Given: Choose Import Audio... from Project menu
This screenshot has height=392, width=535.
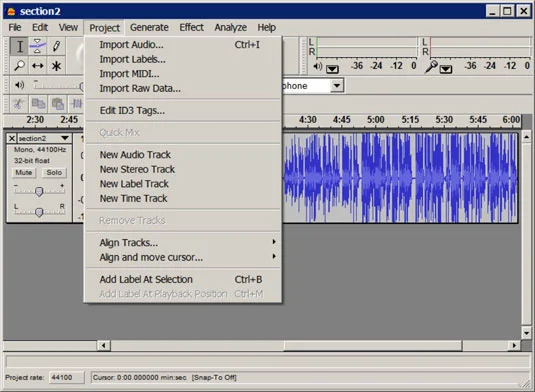Looking at the screenshot, I should tap(184, 45).
